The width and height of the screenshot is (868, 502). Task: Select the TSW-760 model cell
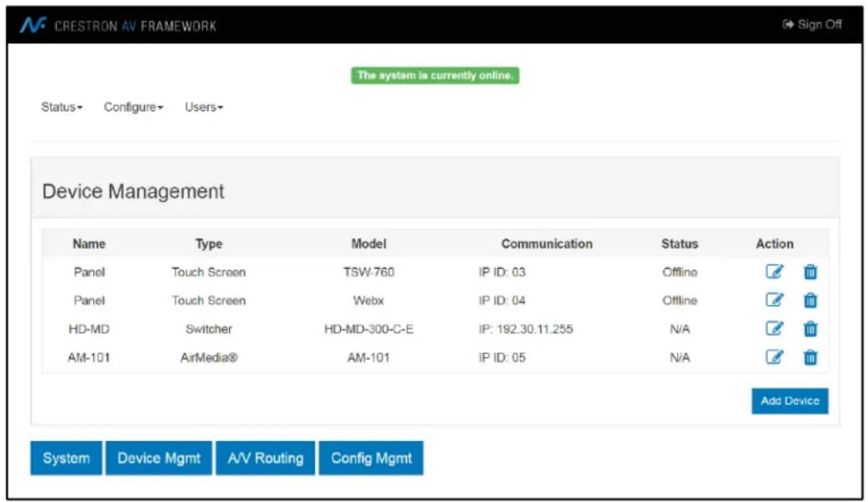(369, 272)
